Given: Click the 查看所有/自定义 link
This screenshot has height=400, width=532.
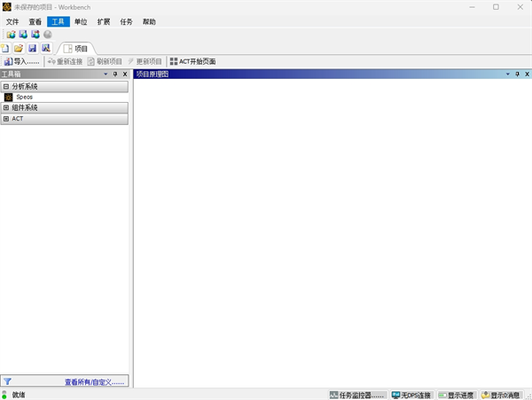Looking at the screenshot, I should pyautogui.click(x=95, y=381).
